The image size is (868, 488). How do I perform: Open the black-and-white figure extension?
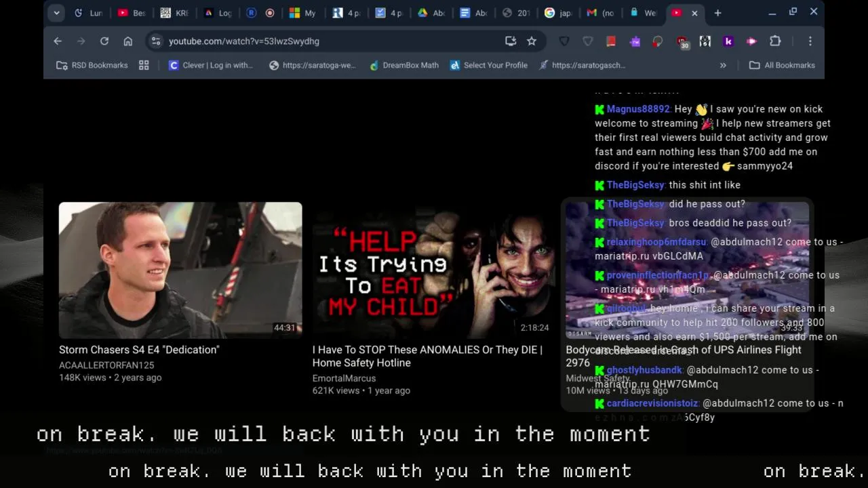705,41
